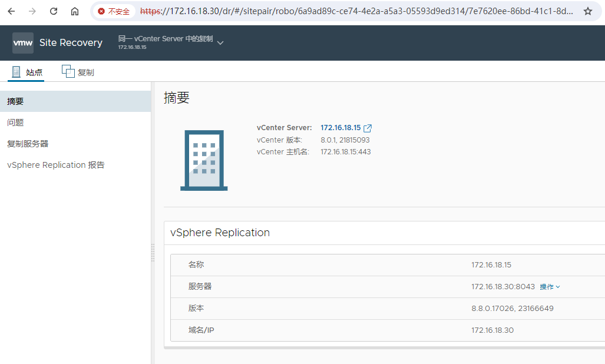The height and width of the screenshot is (364, 605).
Task: Click the vmw logo in the header
Action: coord(23,43)
